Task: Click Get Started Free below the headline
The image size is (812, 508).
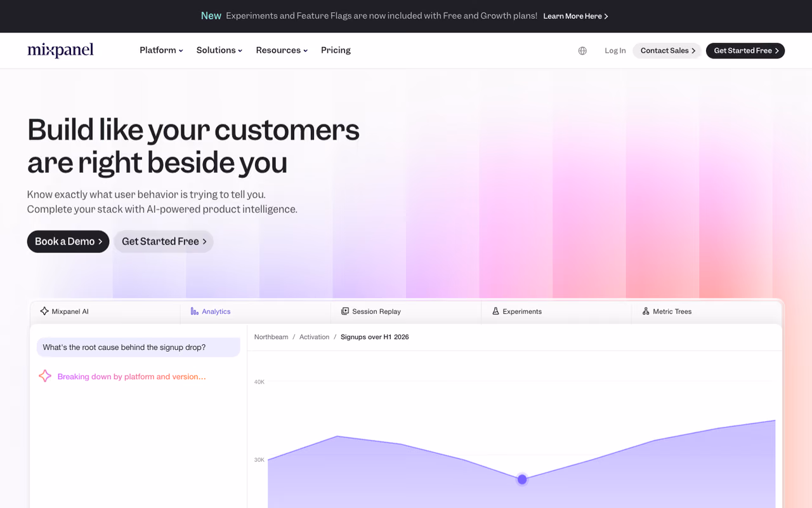Action: coord(164,241)
